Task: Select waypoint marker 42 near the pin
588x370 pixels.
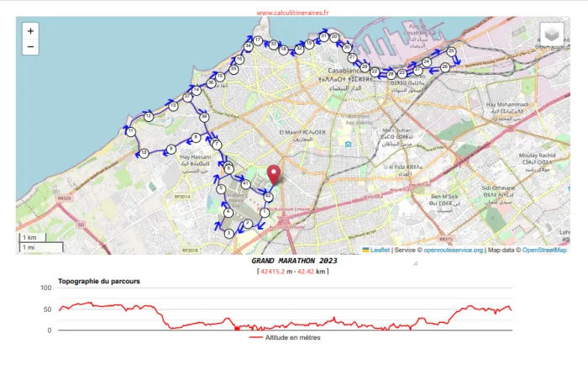Action: pos(267,196)
